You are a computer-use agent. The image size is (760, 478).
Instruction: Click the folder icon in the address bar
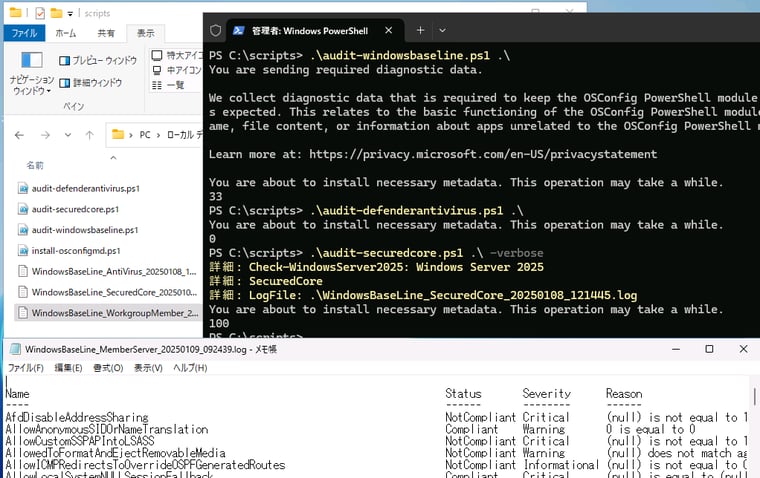pyautogui.click(x=118, y=134)
